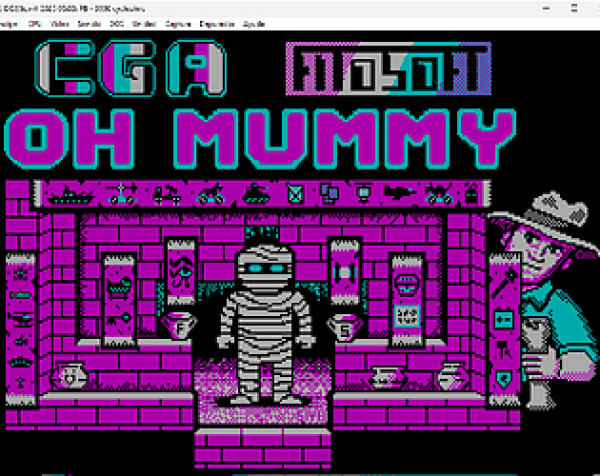Image resolution: width=600 pixels, height=476 pixels.
Task: Minimize the DOSBox-X window
Action: point(547,8)
